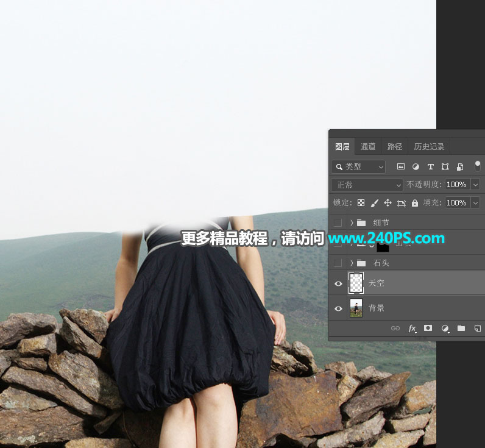Create a new group folder icon

[461, 328]
